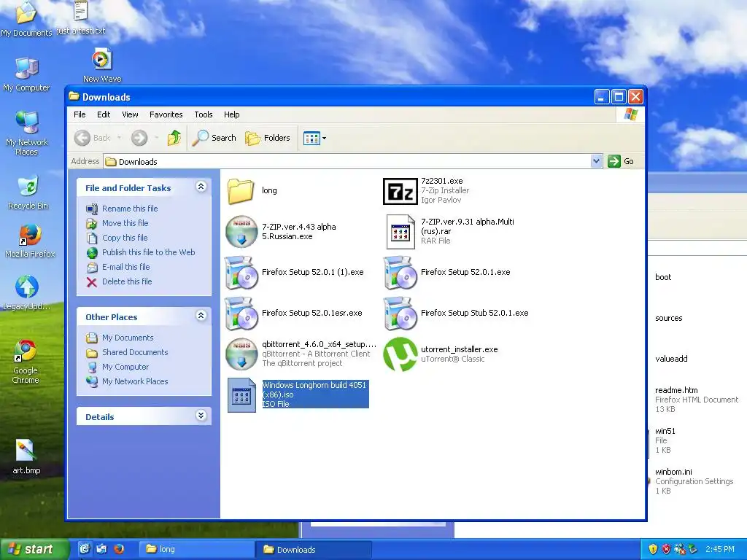
Task: Open the Search toolbar button
Action: click(x=214, y=138)
